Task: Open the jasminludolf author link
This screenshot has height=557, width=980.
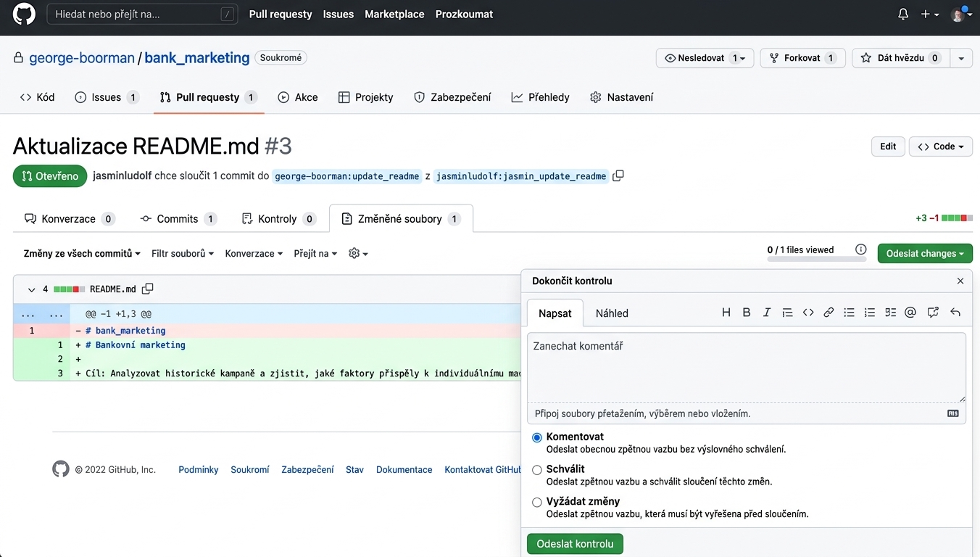Action: point(122,176)
